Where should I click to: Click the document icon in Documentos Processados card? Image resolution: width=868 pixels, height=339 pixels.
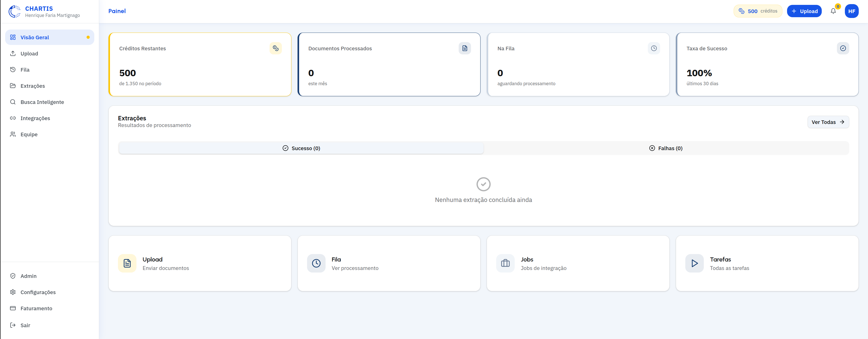point(464,48)
